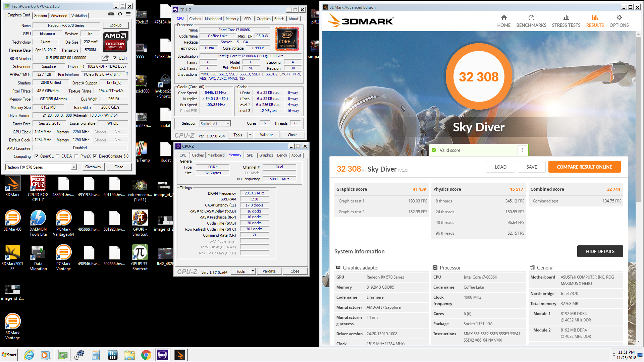Click the Bus Interface question mark icon
Viewport: 644px width, 362px height.
point(127,74)
